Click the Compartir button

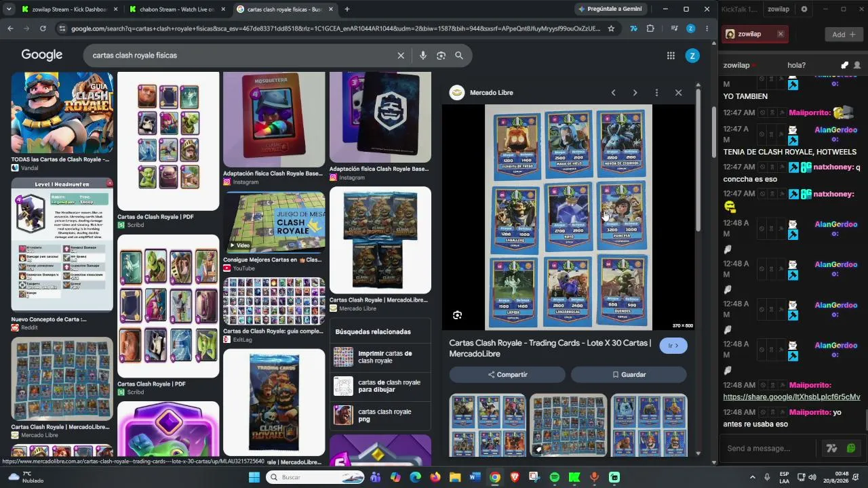click(x=507, y=375)
